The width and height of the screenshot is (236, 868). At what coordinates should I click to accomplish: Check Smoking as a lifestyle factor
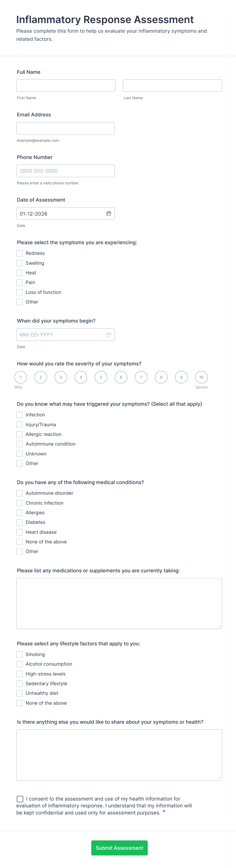(x=19, y=654)
